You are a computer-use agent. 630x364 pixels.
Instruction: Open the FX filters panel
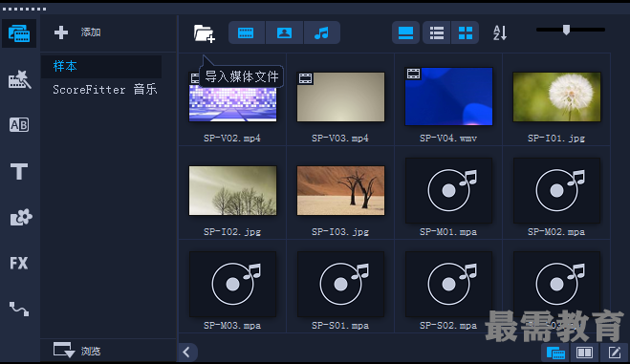[x=19, y=264]
